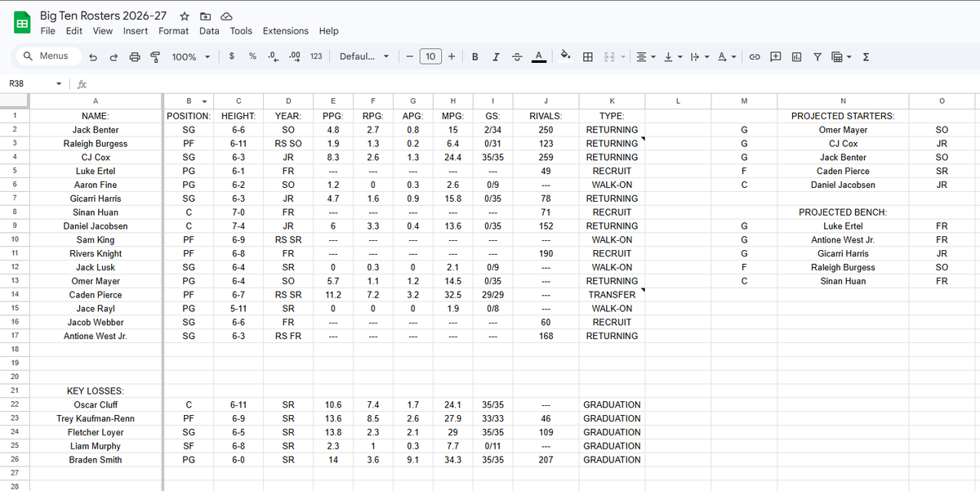
Task: Activate the paint format tool
Action: pos(155,57)
